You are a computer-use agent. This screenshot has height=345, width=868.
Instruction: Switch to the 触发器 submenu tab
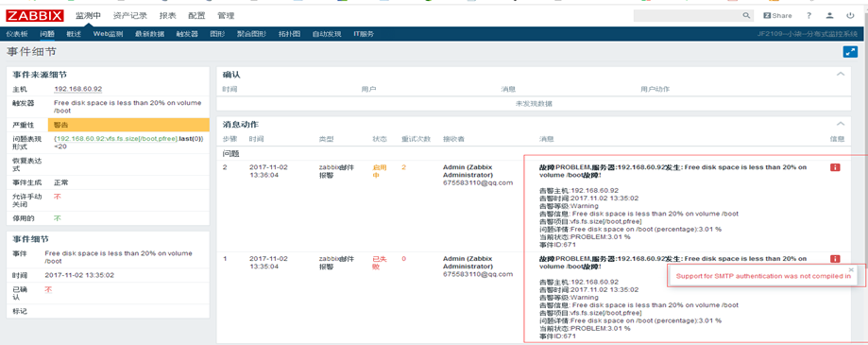pyautogui.click(x=187, y=34)
